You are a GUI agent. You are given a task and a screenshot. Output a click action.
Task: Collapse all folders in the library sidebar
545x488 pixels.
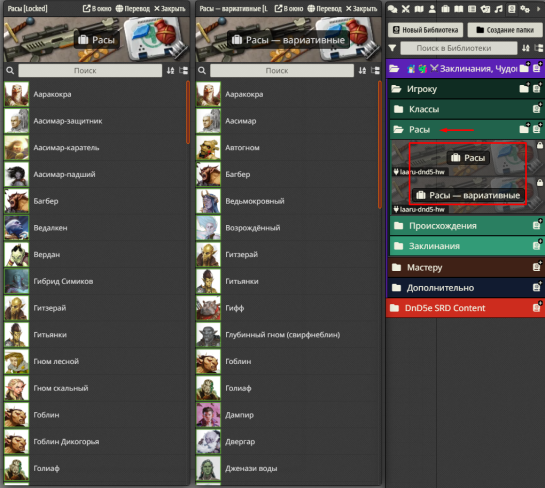(539, 48)
